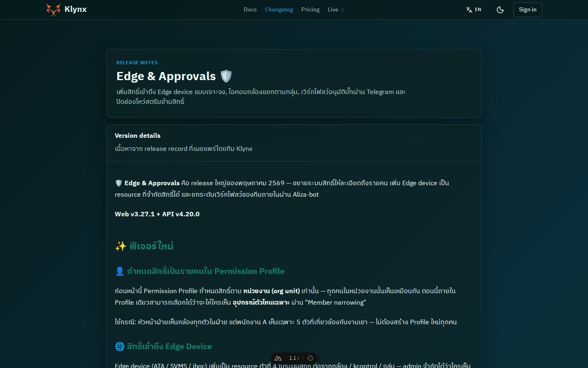Click the 'เนื้อหาจาก release record' subtitle line
This screenshot has width=588, height=368.
(184, 148)
